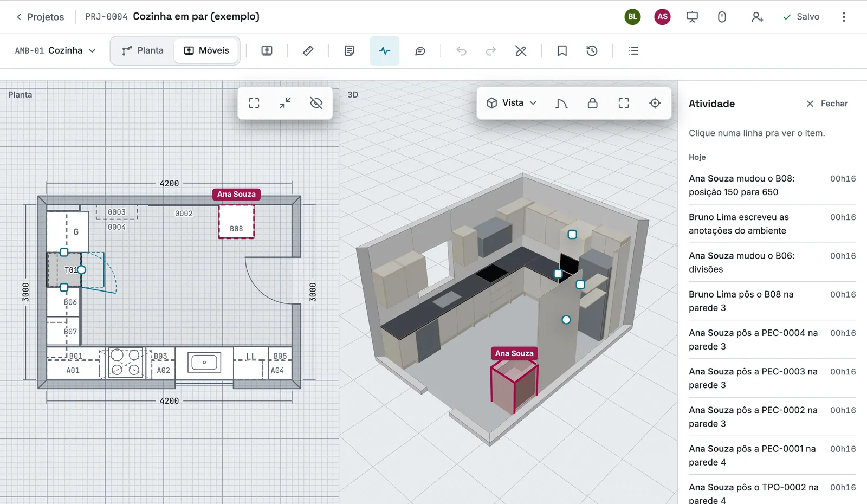Close the Atividade panel with Fechar

click(x=827, y=104)
